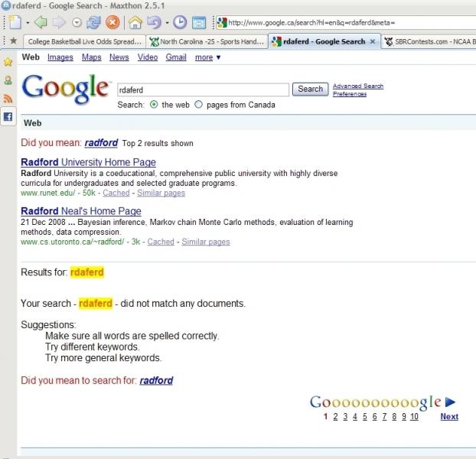Viewport: 476px width, 459px height.
Task: Open the Facebook sidebar icon
Action: (x=8, y=117)
